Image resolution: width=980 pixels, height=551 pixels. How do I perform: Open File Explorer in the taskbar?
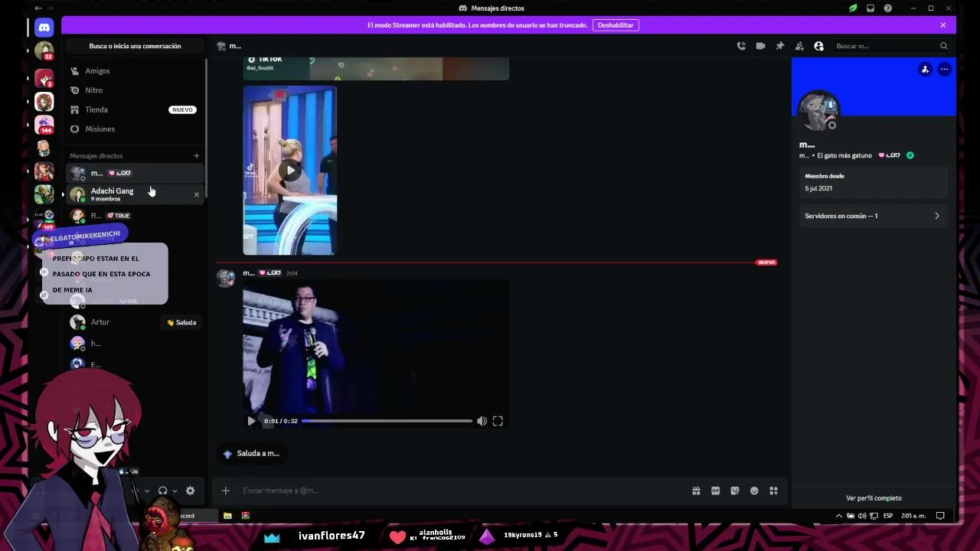[227, 516]
